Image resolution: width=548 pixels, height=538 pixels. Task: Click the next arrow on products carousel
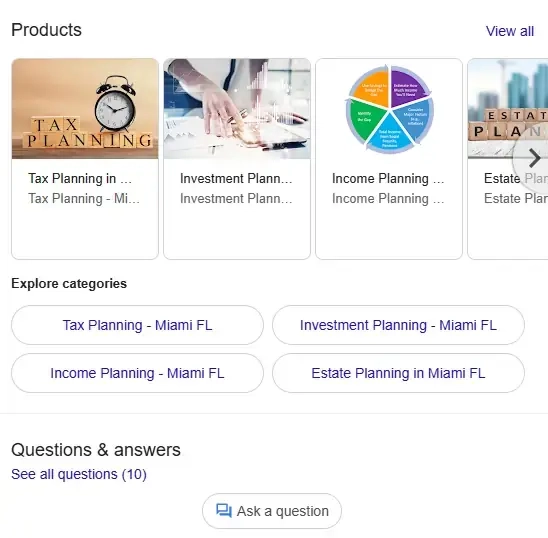pos(533,158)
